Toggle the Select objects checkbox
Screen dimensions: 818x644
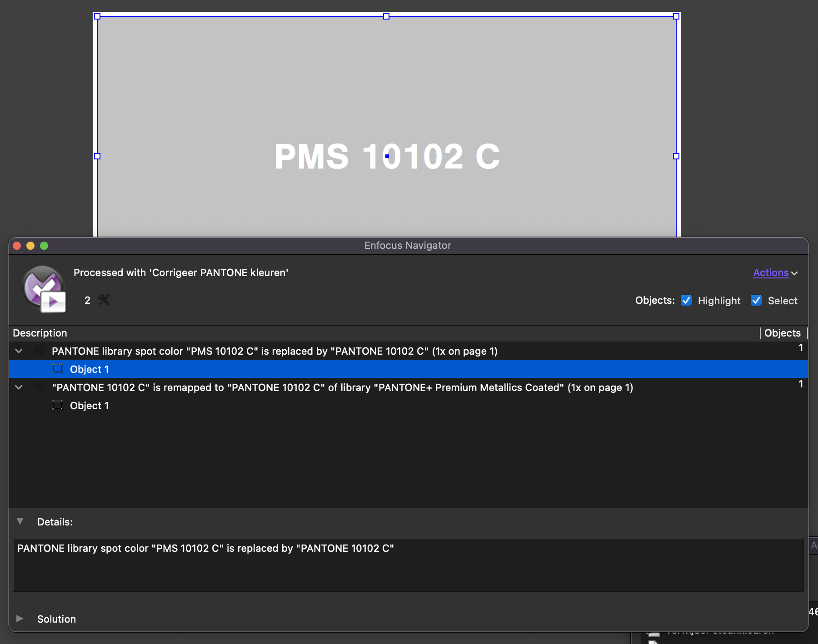coord(756,300)
